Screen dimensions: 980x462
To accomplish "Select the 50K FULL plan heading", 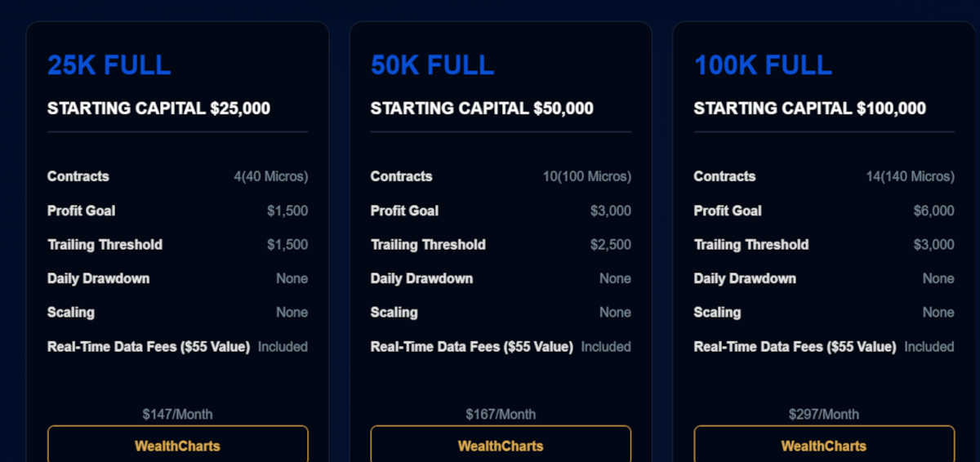I will click(x=433, y=65).
